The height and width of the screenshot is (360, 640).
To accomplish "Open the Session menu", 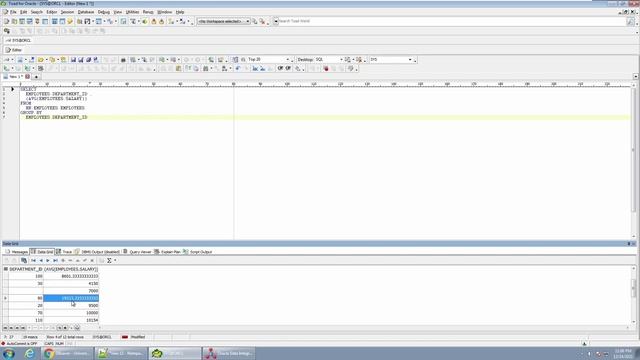I will click(67, 12).
